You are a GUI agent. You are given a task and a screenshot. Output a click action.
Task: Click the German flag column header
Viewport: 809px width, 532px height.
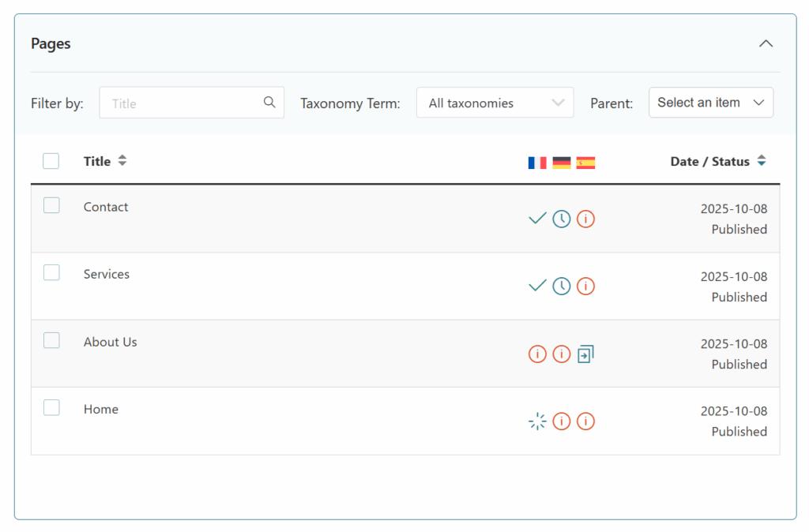pos(561,163)
